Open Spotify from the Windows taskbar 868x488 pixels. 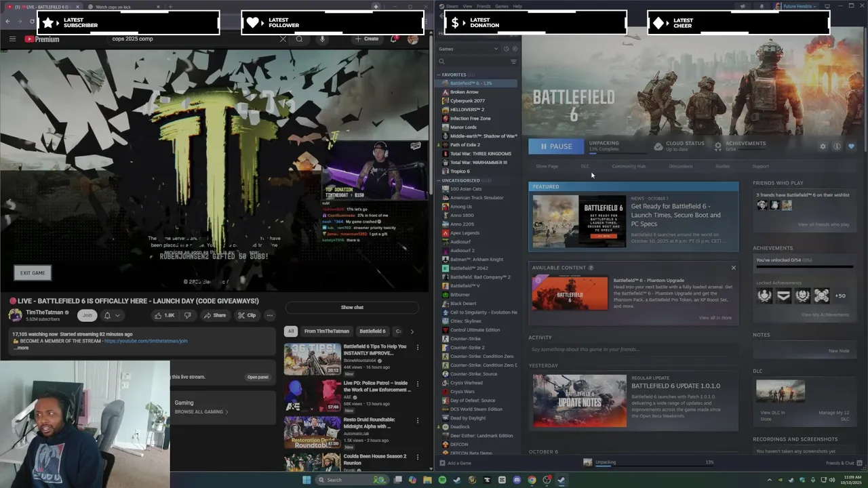pyautogui.click(x=442, y=480)
